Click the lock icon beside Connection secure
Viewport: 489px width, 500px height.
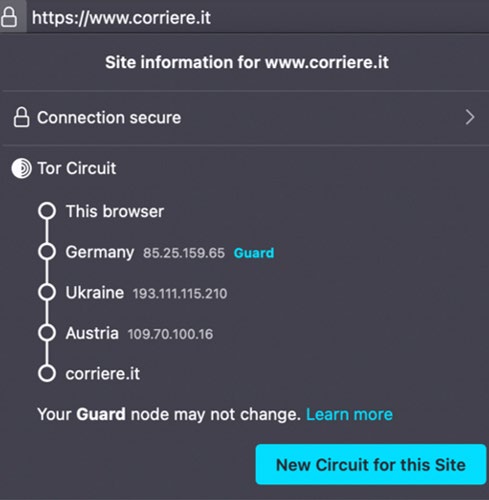[x=21, y=117]
